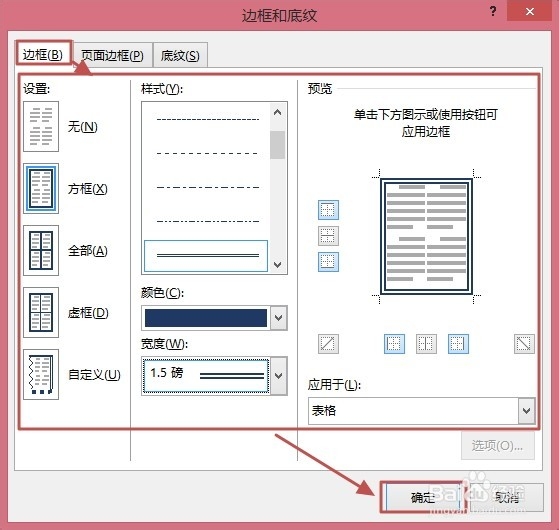Click the style list scrollbar thumb
This screenshot has width=559, height=530.
(x=278, y=145)
